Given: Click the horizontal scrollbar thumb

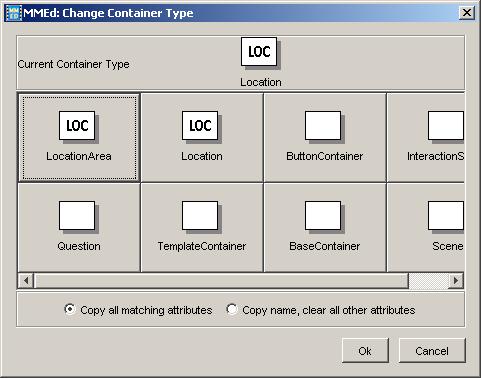Looking at the screenshot, I should (x=221, y=281).
